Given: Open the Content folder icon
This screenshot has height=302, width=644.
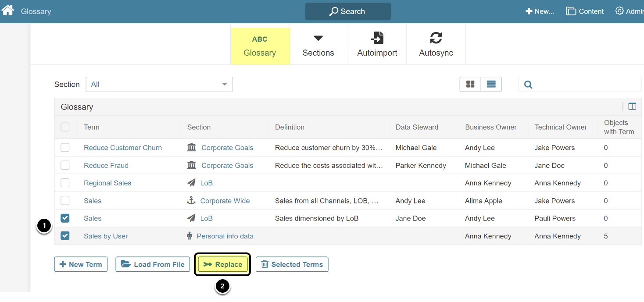Looking at the screenshot, I should pos(571,11).
